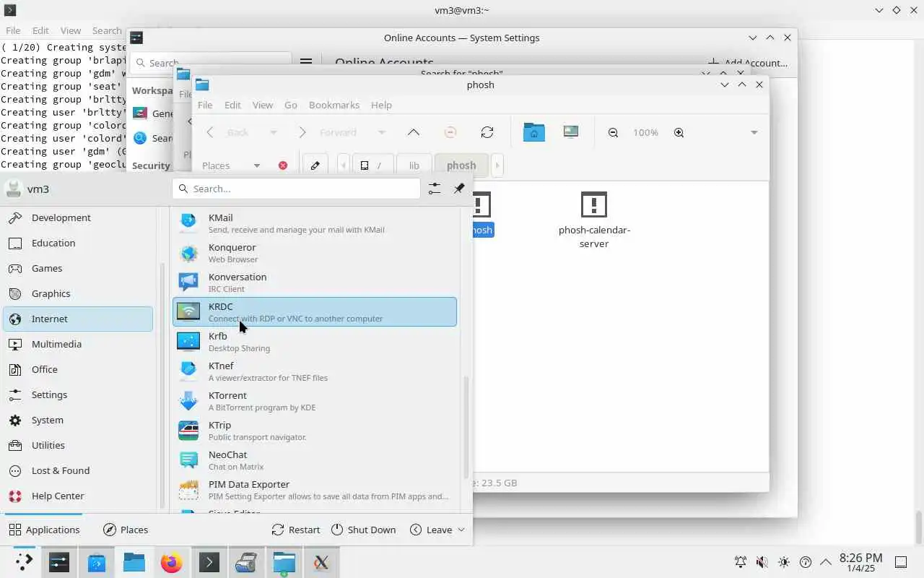
Task: Open Konqueror web browser
Action: [315, 253]
